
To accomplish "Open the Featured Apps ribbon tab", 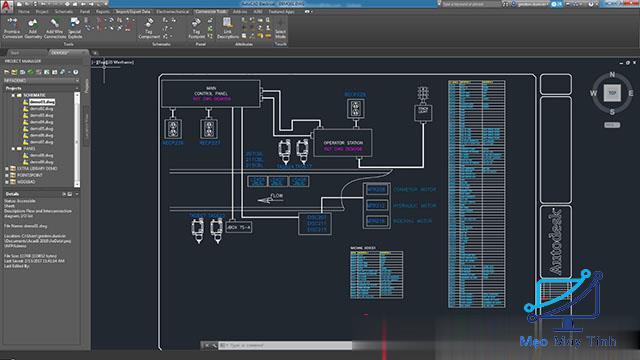I will [x=281, y=12].
